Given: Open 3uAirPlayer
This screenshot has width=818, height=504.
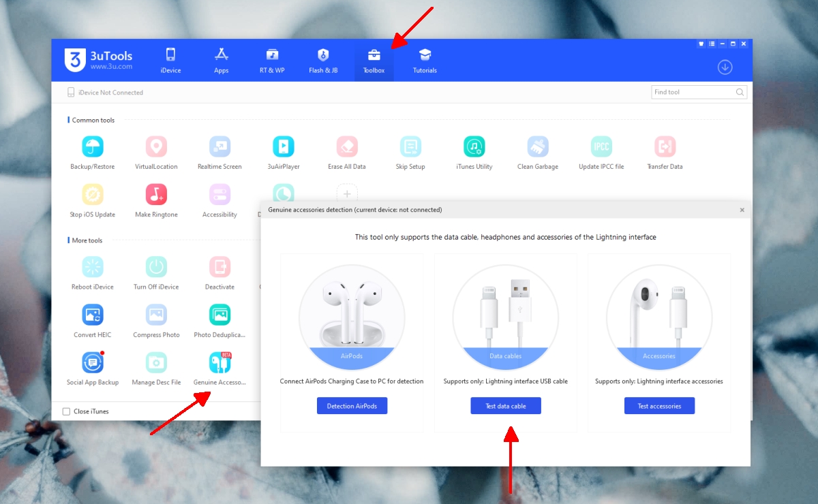Looking at the screenshot, I should pos(283,151).
